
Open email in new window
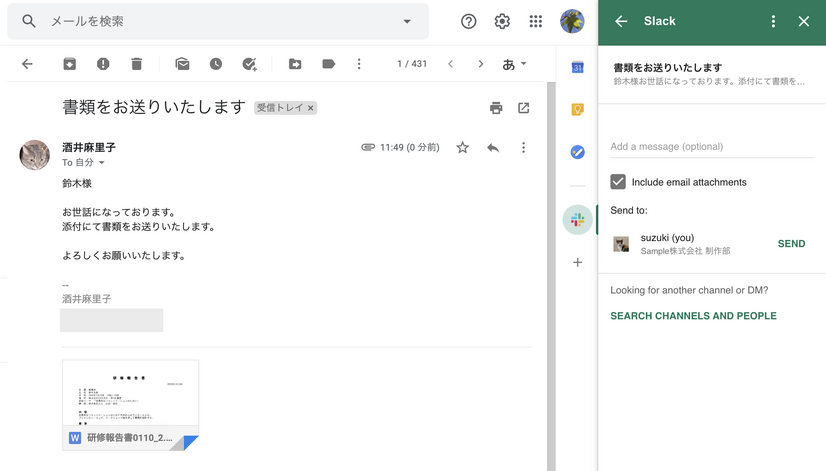(x=523, y=108)
